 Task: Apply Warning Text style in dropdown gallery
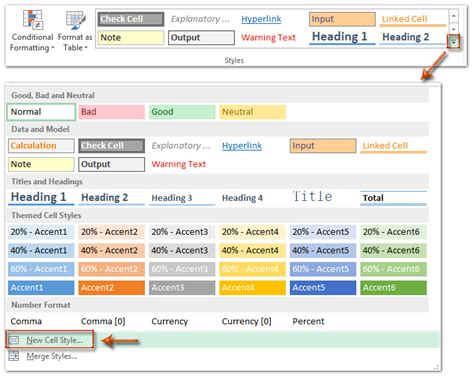coord(182,164)
